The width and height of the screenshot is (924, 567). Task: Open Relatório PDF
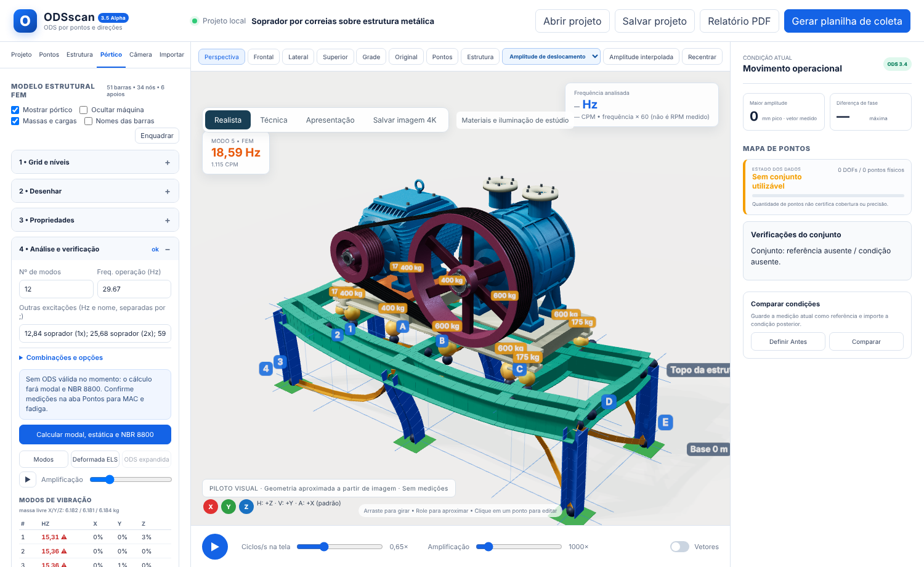tap(739, 21)
